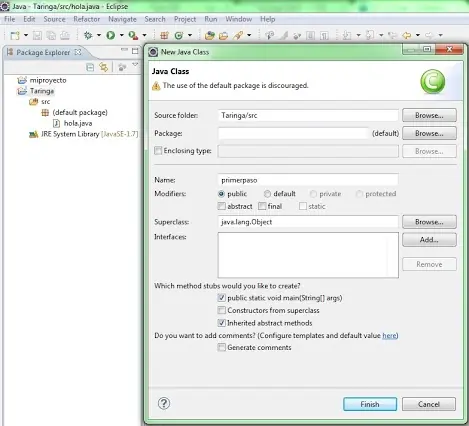This screenshot has width=469, height=426.
Task: Enable the abstract modifier checkbox
Action: pyautogui.click(x=222, y=206)
